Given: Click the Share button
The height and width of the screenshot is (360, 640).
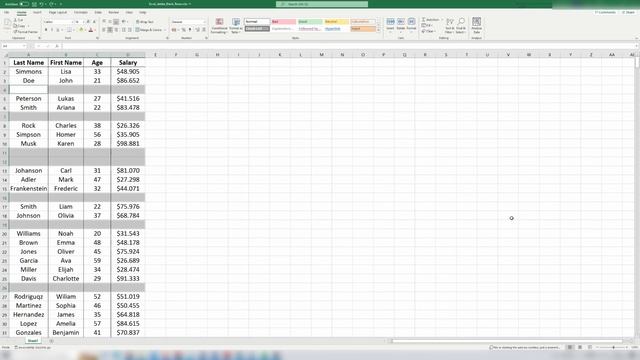Looking at the screenshot, I should point(629,13).
